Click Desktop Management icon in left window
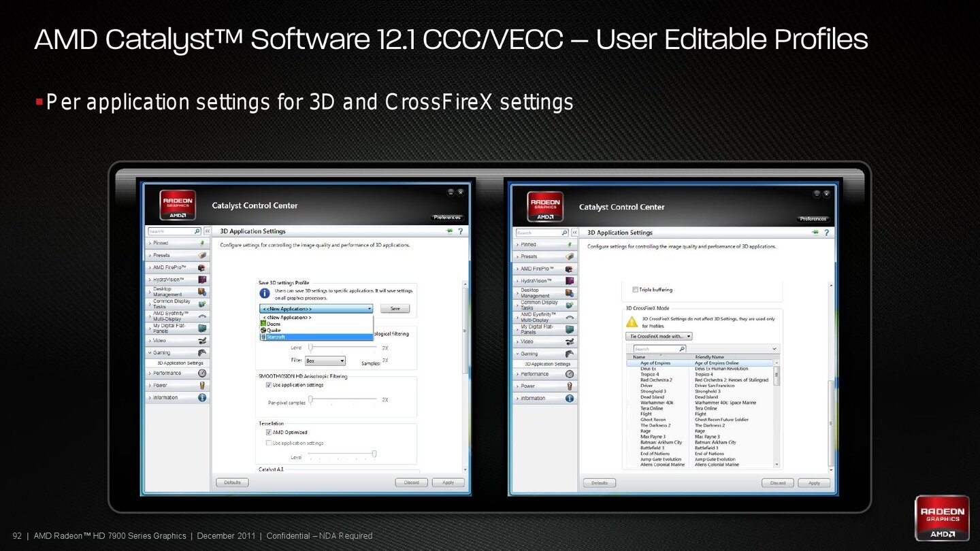 (201, 292)
